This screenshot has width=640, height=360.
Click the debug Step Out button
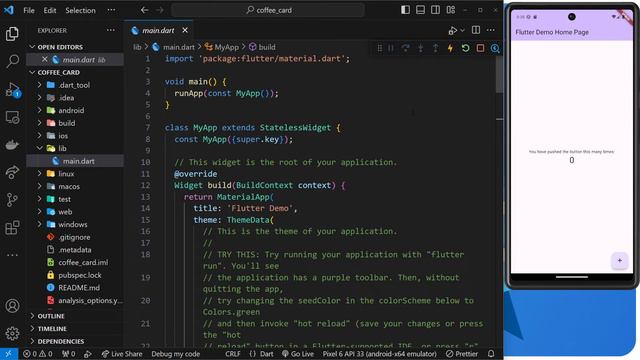pos(436,48)
